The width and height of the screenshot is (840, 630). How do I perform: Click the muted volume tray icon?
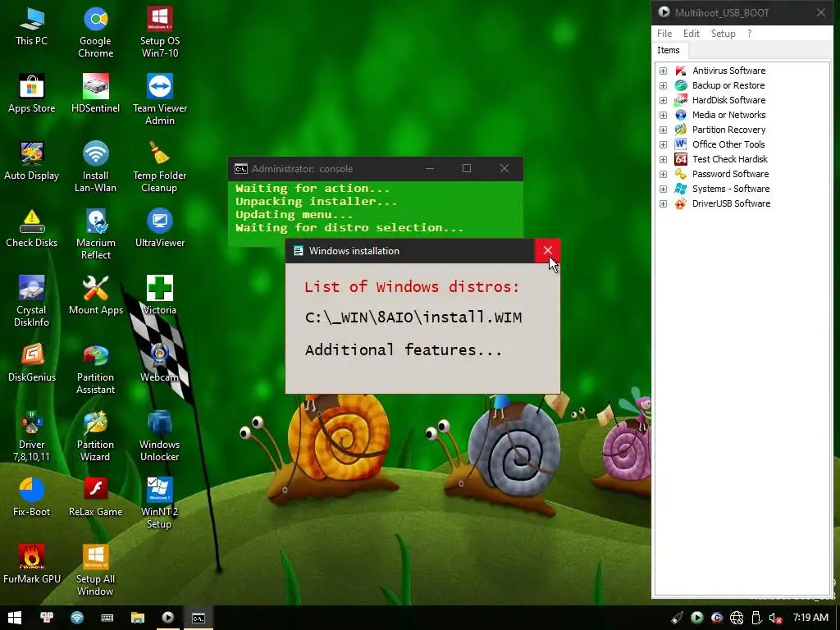point(776,619)
